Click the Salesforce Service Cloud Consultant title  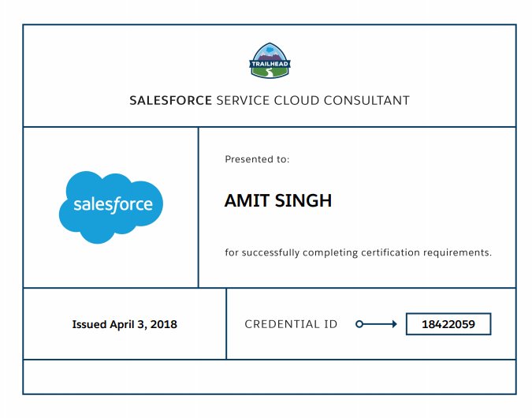[270, 100]
